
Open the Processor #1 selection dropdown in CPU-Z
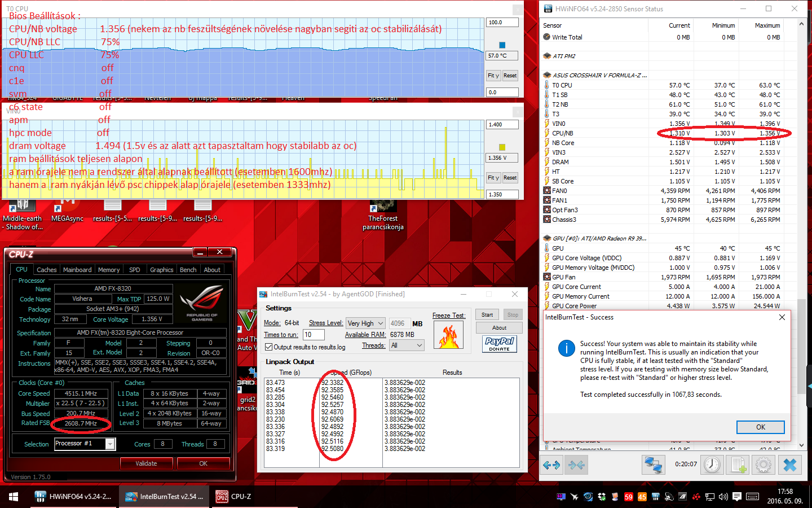tap(85, 444)
